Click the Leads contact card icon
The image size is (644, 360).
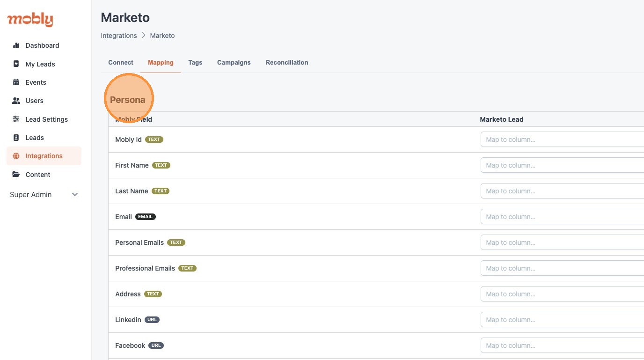click(x=16, y=138)
